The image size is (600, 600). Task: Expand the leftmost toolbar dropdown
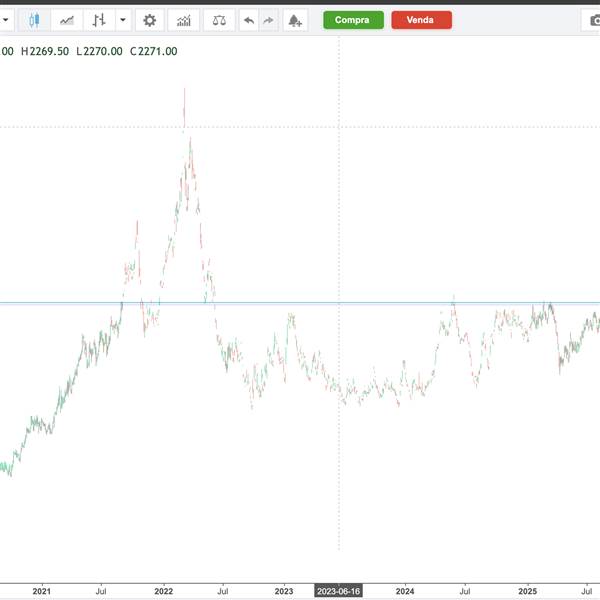[x=5, y=20]
